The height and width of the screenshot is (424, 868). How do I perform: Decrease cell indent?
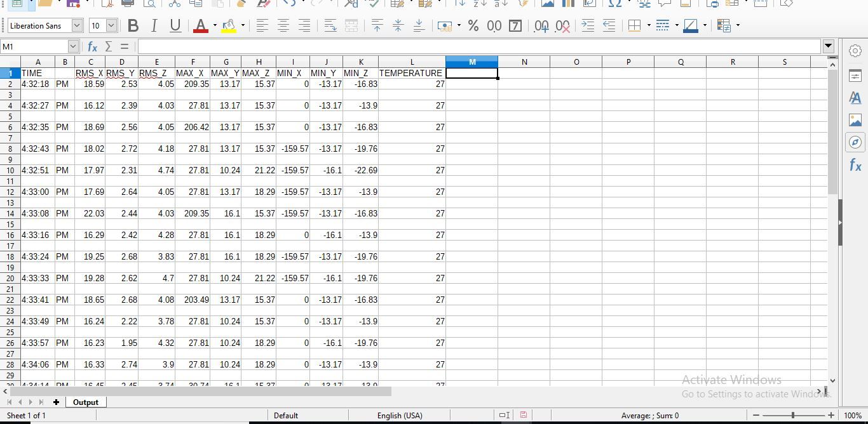pyautogui.click(x=609, y=26)
